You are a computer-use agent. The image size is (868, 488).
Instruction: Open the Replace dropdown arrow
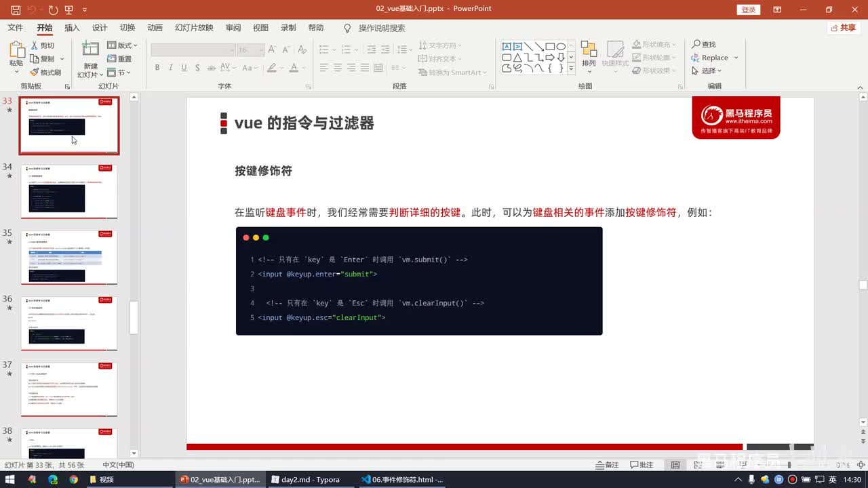click(x=736, y=58)
